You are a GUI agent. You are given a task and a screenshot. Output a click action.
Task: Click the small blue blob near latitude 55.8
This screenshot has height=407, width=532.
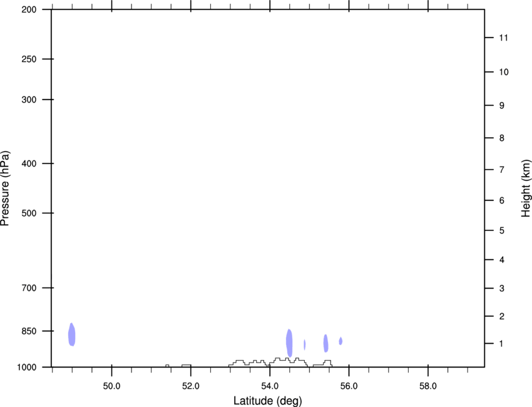[340, 341]
